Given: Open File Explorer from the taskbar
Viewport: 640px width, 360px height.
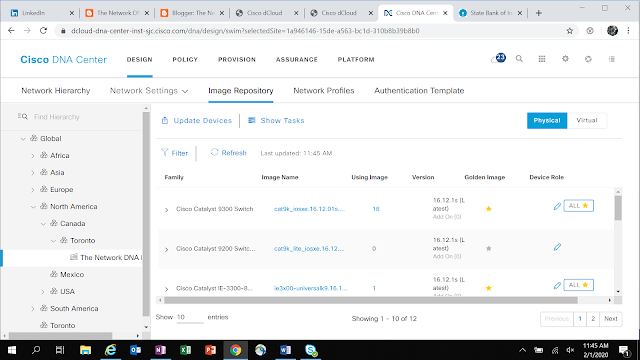Looking at the screenshot, I should pos(85,350).
